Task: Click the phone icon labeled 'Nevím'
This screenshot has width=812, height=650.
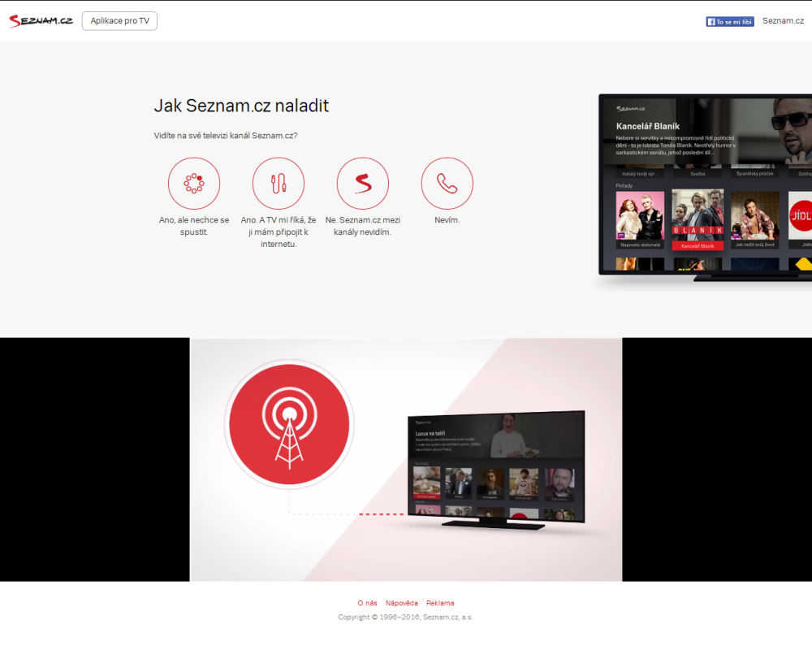Action: click(x=447, y=183)
